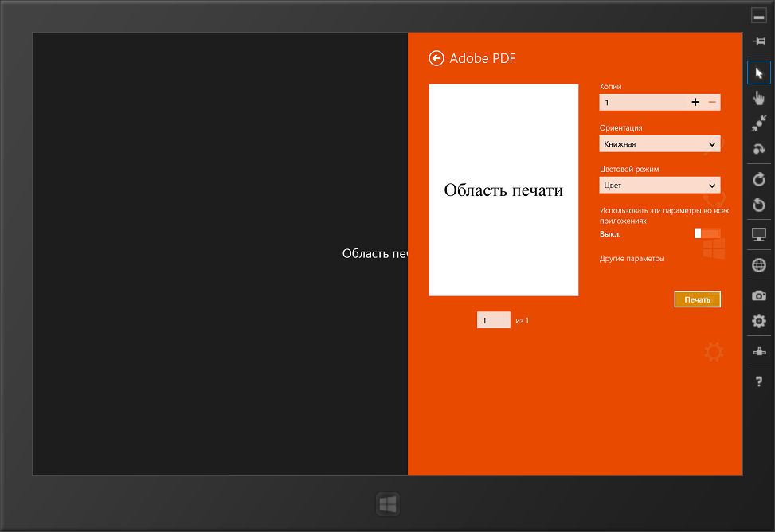Open the Другие параметры link

632,259
